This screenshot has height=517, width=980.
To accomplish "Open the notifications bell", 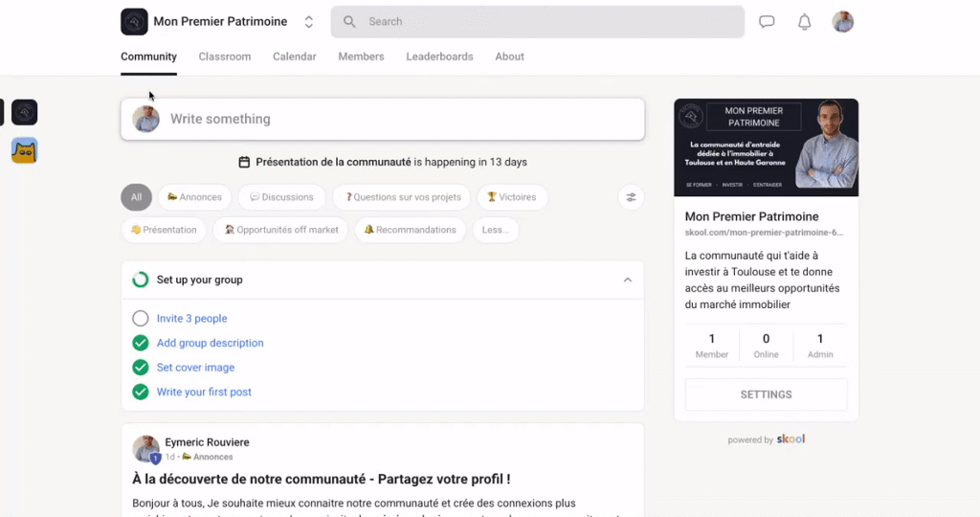I will pos(804,22).
